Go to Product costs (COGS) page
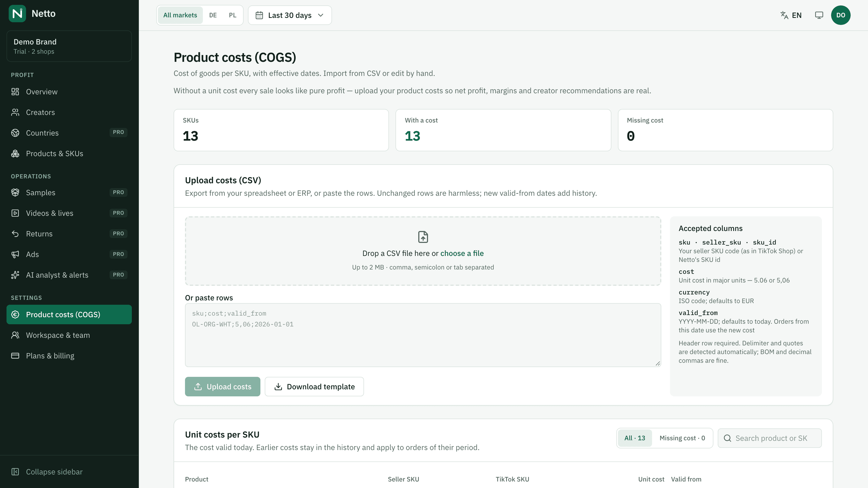868x488 pixels. tap(69, 314)
